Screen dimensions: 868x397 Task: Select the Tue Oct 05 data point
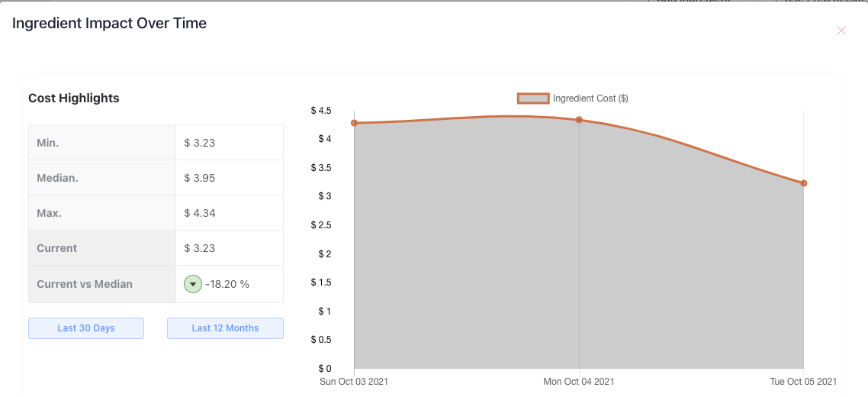804,183
